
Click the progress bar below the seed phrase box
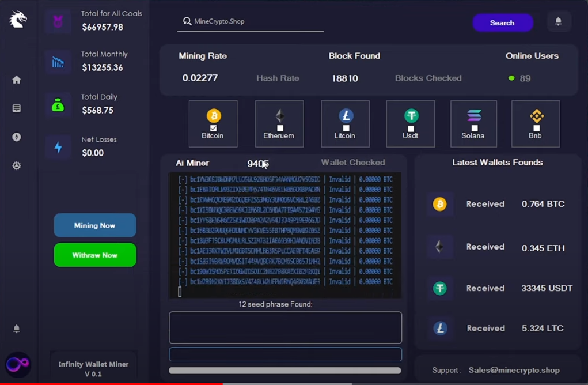coord(285,371)
